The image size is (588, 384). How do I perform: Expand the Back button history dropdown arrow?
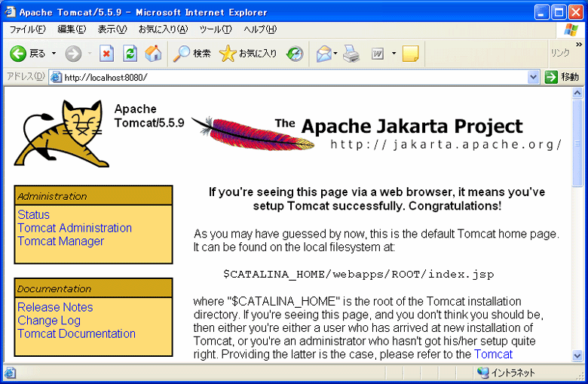click(x=54, y=54)
